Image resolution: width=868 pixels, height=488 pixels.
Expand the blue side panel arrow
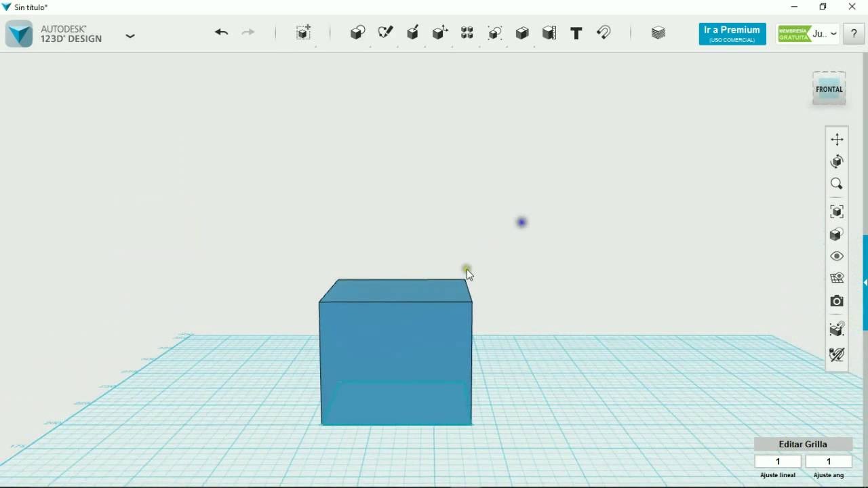(865, 283)
